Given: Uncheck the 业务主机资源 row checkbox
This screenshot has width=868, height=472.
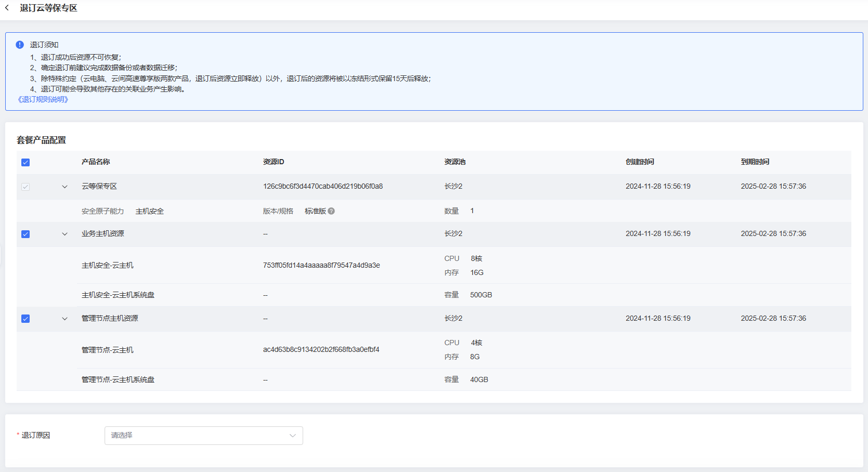Looking at the screenshot, I should coord(25,234).
